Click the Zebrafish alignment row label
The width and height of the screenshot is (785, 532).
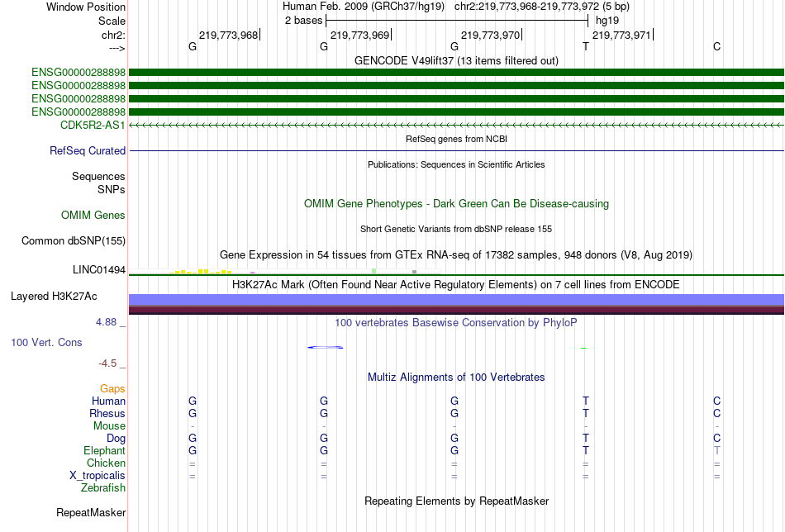point(103,487)
